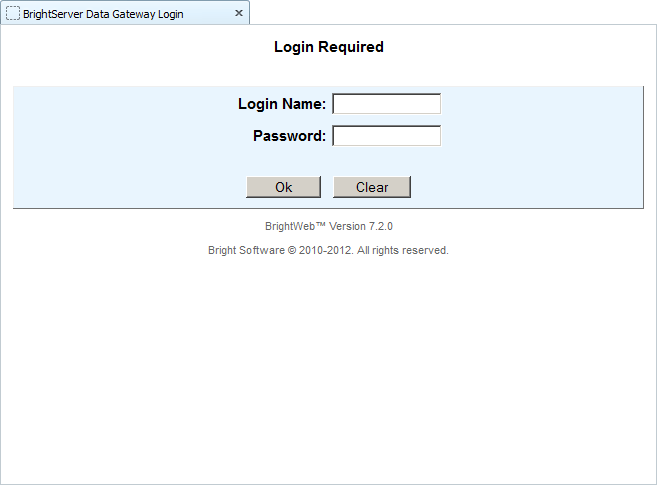The height and width of the screenshot is (485, 657).
Task: Click the "Login Required" heading
Action: click(x=328, y=47)
